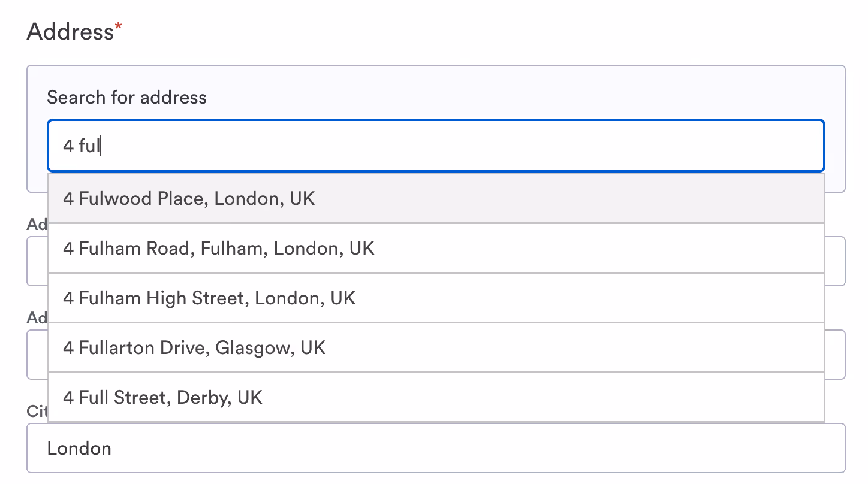Pick the 4 Fulham High Street address
Image resolution: width=868 pixels, height=484 pixels.
pos(209,298)
